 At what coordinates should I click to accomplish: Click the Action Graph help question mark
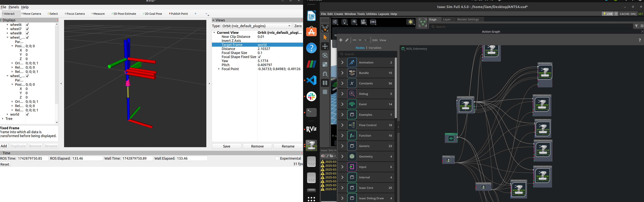tap(640, 40)
